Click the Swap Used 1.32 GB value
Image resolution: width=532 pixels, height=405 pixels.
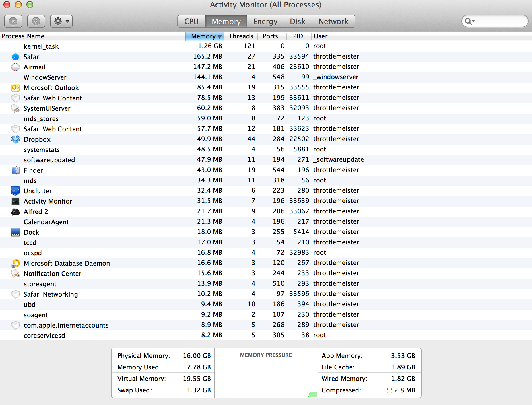click(x=199, y=390)
